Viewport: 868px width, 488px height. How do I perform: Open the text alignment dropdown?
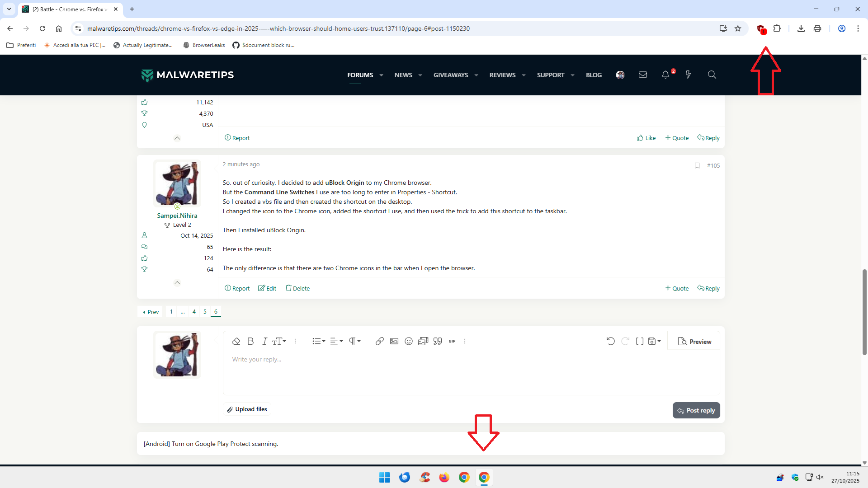[336, 341]
